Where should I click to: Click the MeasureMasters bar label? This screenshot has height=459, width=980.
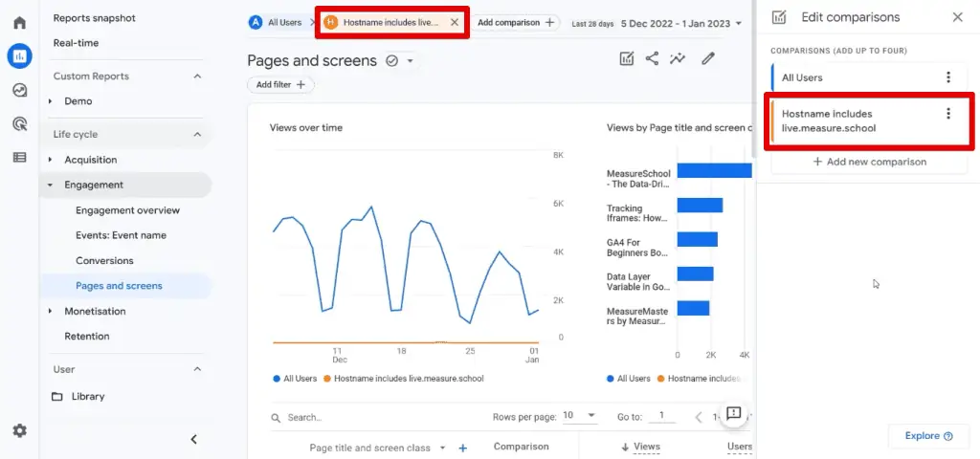click(637, 316)
